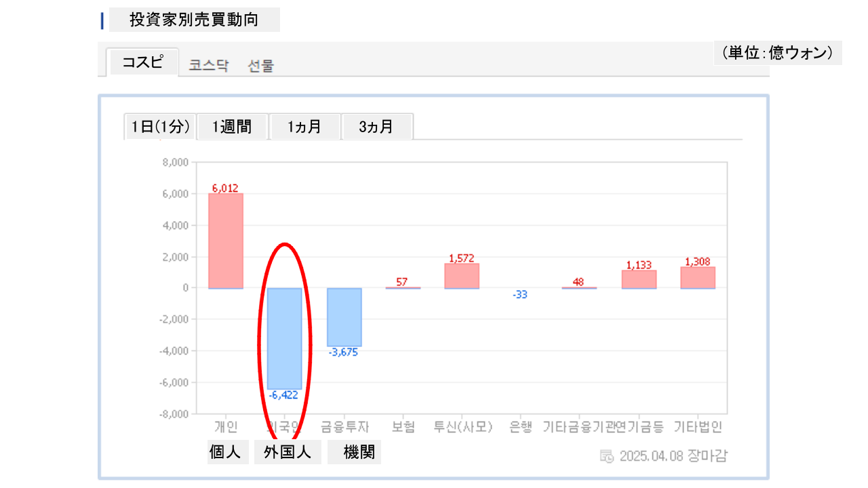Image resolution: width=868 pixels, height=488 pixels.
Task: Click the 48 기타금융 bar
Action: (578, 287)
